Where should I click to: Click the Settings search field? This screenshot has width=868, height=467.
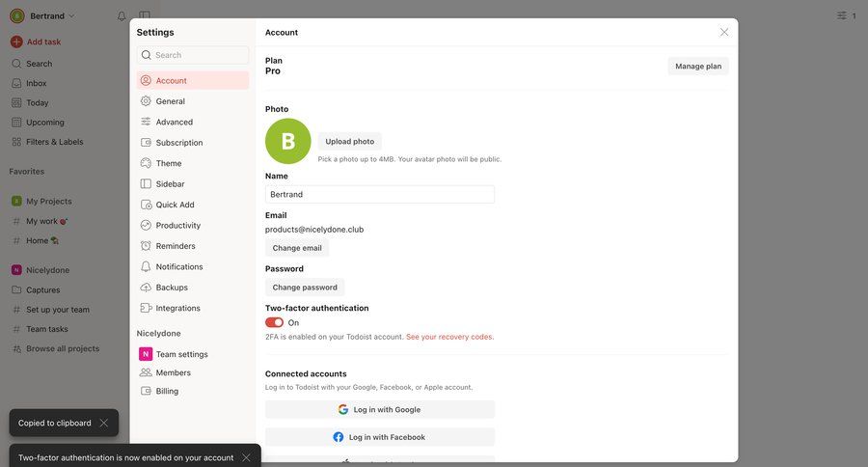pyautogui.click(x=193, y=55)
